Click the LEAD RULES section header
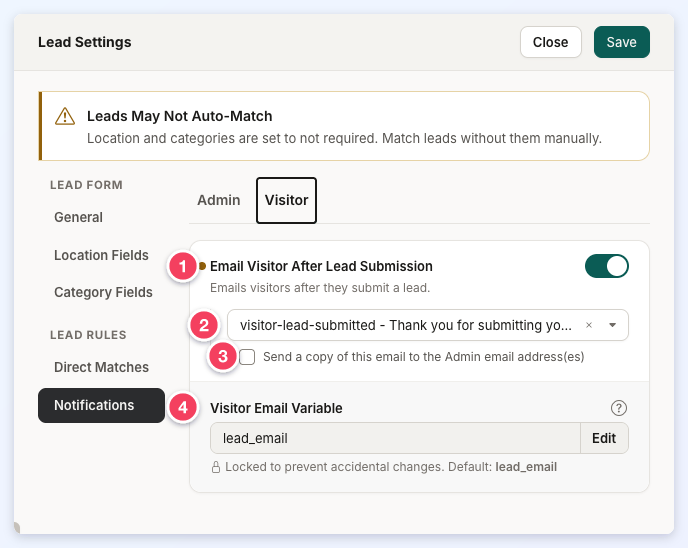The height and width of the screenshot is (548, 688). click(88, 335)
